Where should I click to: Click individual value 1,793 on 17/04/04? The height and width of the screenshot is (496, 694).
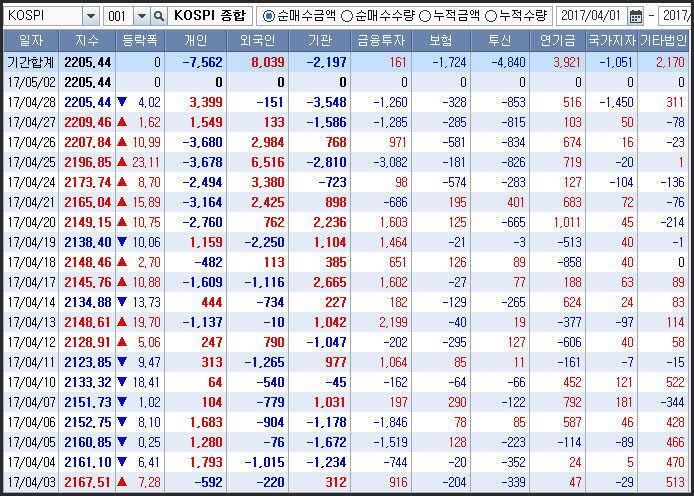(206, 462)
